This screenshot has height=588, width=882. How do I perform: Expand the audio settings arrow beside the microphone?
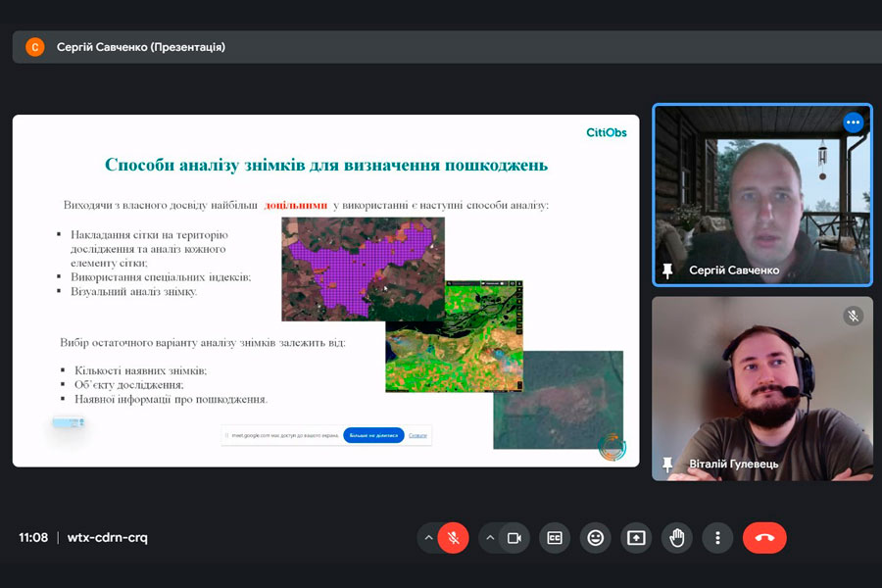pos(428,538)
